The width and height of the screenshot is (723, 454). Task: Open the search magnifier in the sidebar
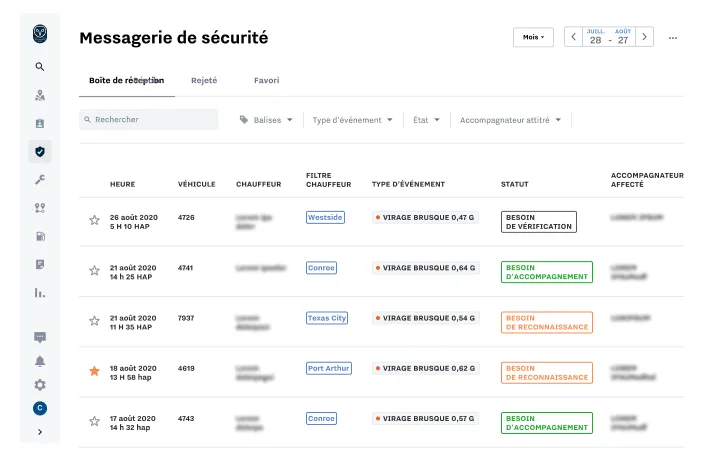click(x=40, y=67)
